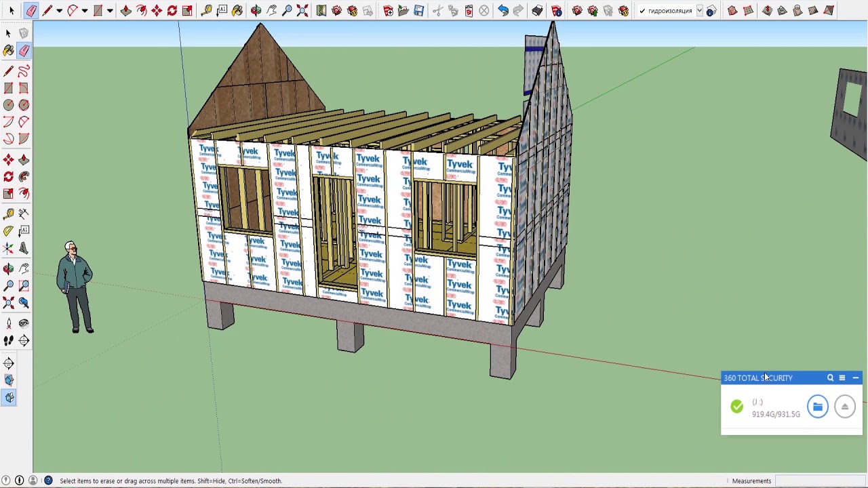
Task: Pick the Line pencil tool in top toolbar
Action: 47,10
